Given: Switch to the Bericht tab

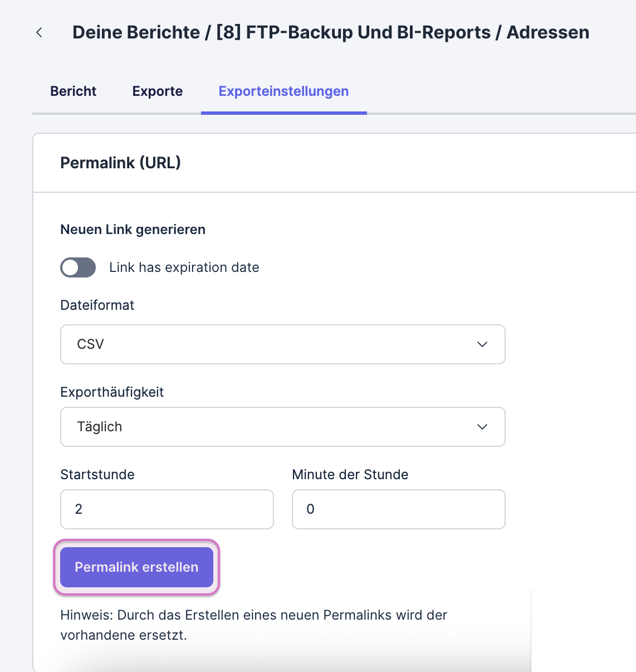Looking at the screenshot, I should pos(73,91).
